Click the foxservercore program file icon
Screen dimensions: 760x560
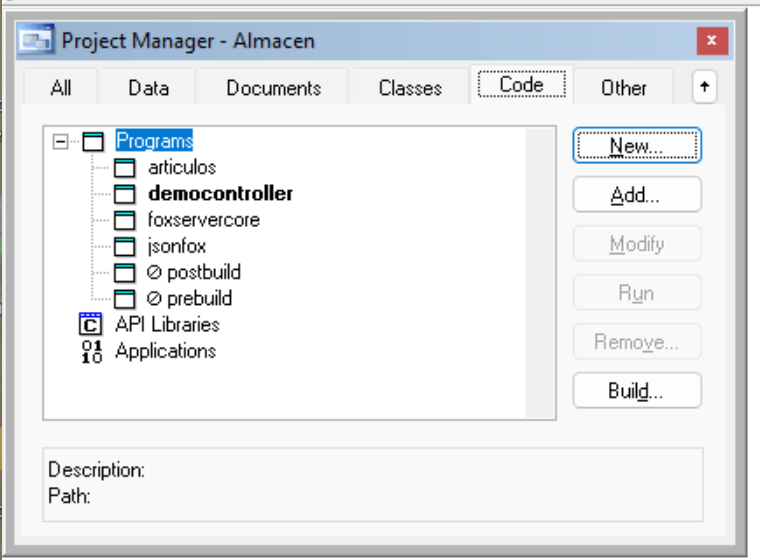click(x=125, y=220)
